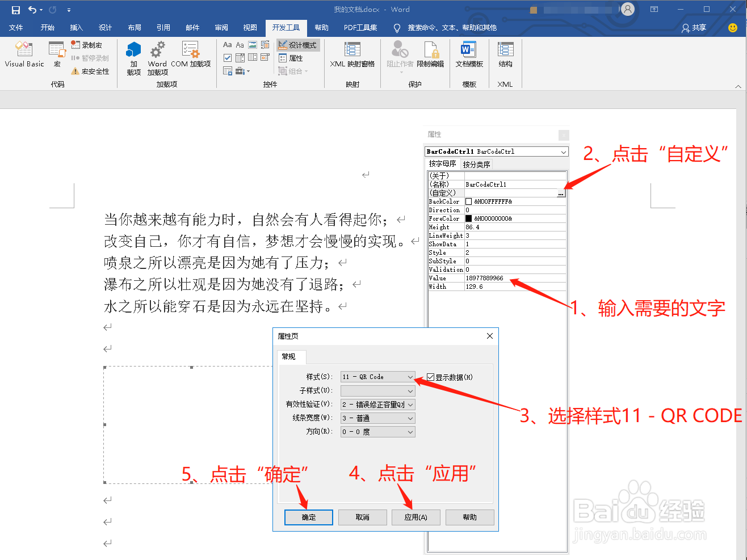Click the XML 结构 structure button
The image size is (747, 560).
[x=505, y=55]
